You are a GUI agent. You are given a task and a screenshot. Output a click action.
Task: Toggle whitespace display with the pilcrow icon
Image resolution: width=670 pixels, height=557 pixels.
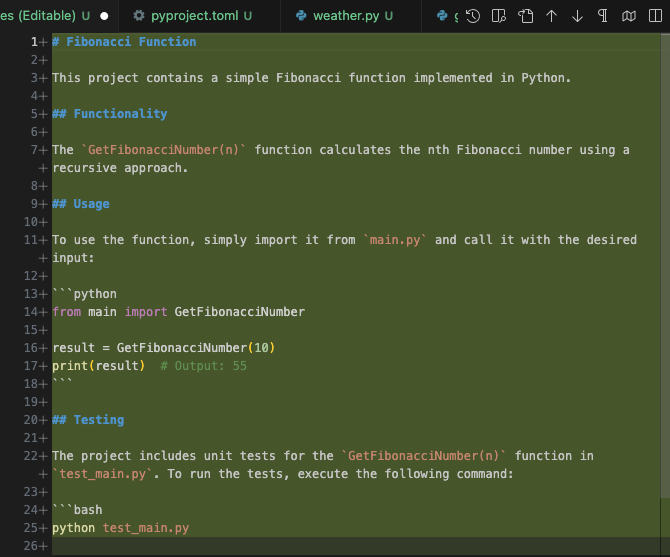coord(603,16)
